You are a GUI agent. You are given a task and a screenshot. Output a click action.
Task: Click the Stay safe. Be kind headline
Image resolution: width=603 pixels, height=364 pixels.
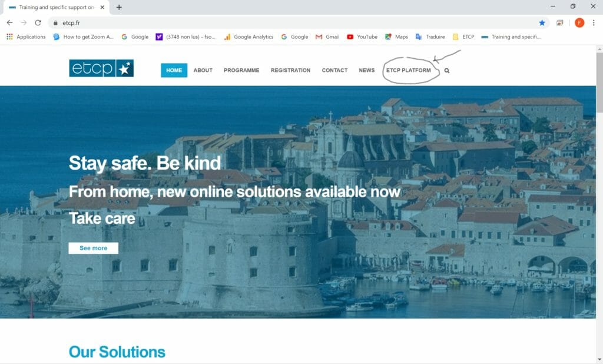click(x=145, y=163)
